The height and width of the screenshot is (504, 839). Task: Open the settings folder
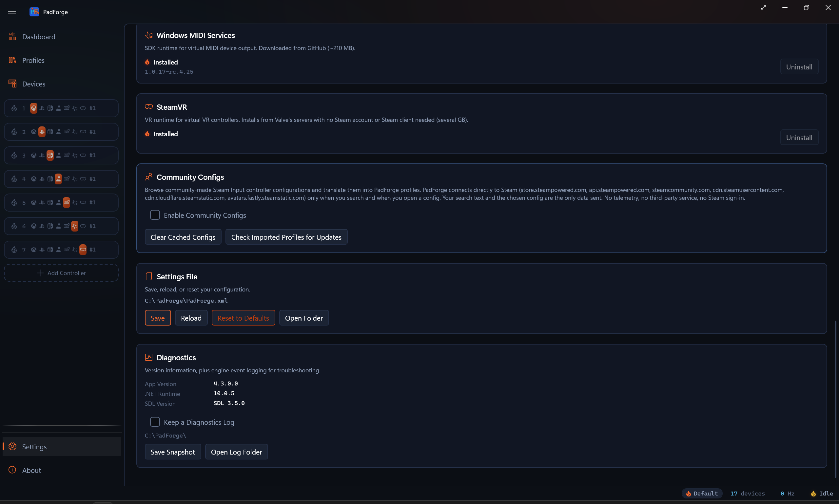pyautogui.click(x=304, y=318)
